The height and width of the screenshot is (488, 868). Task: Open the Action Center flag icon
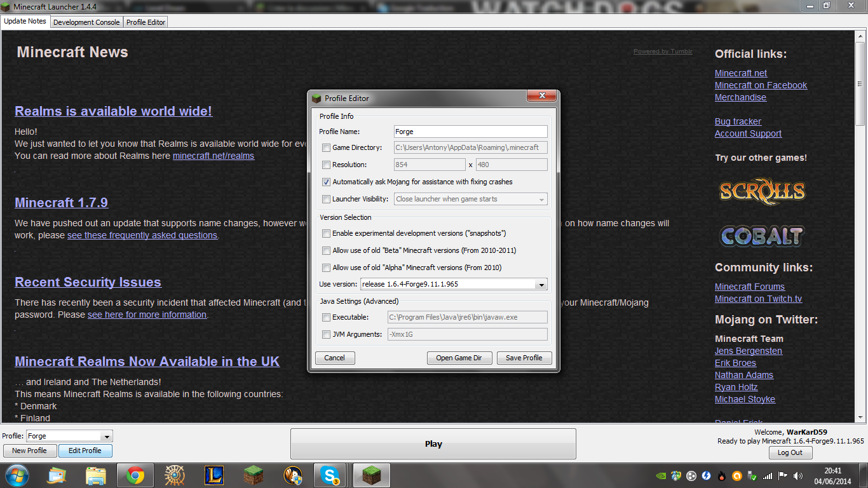coord(783,475)
